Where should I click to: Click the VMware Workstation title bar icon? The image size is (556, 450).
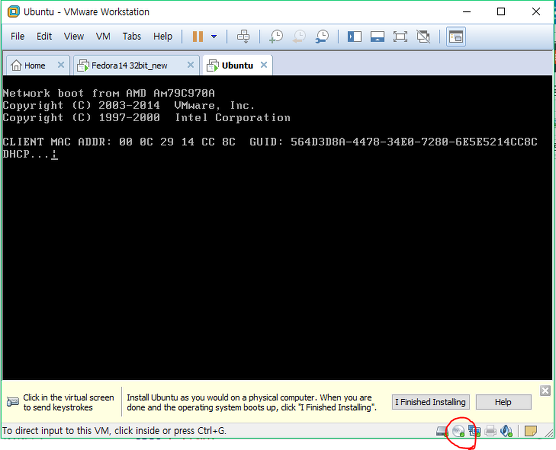click(x=13, y=12)
